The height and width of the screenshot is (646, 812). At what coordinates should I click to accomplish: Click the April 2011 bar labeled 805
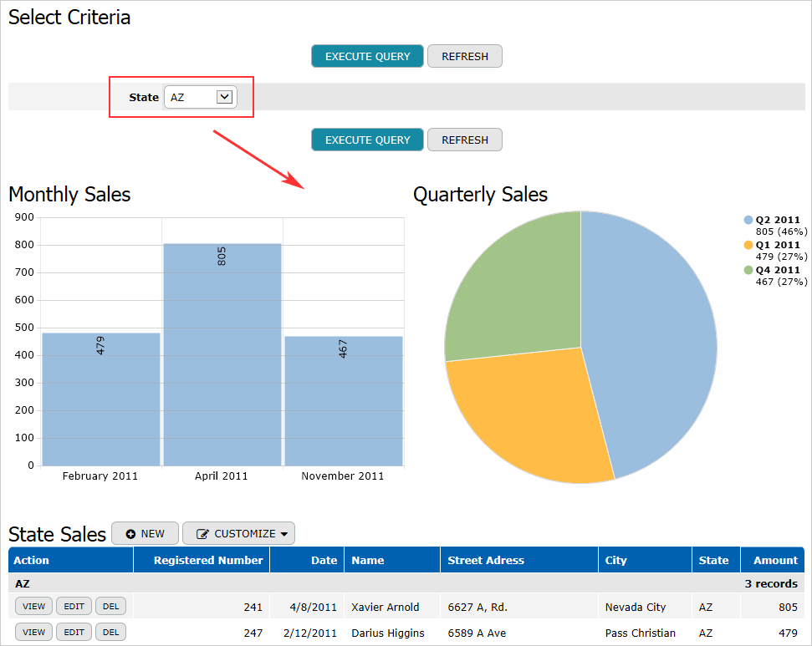tap(222, 354)
